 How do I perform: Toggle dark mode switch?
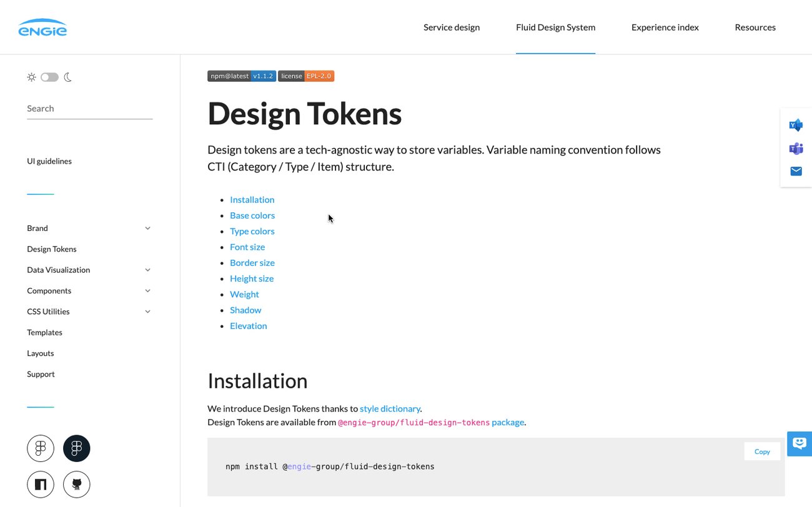(x=49, y=77)
